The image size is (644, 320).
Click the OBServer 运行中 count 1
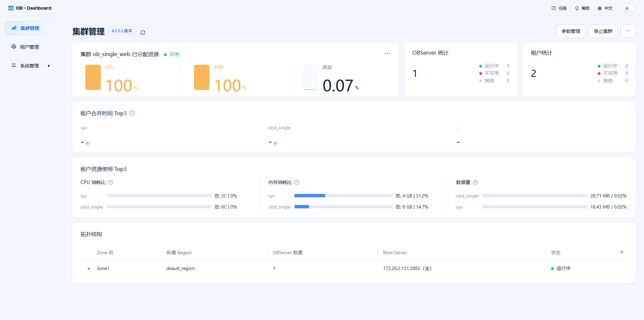(508, 66)
